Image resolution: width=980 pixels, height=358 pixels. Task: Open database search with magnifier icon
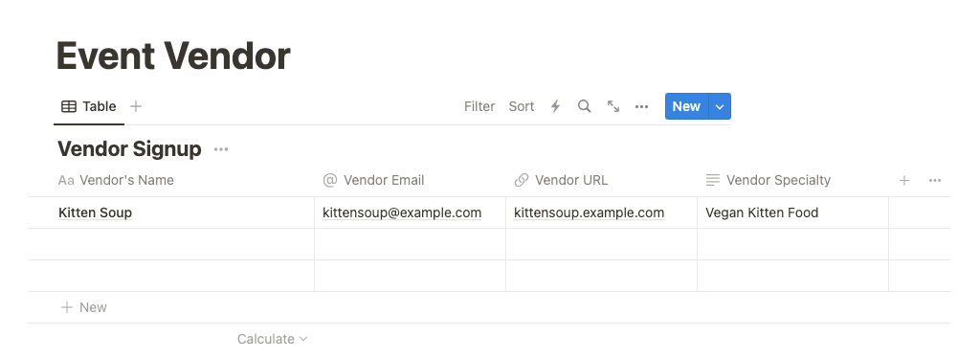point(585,106)
